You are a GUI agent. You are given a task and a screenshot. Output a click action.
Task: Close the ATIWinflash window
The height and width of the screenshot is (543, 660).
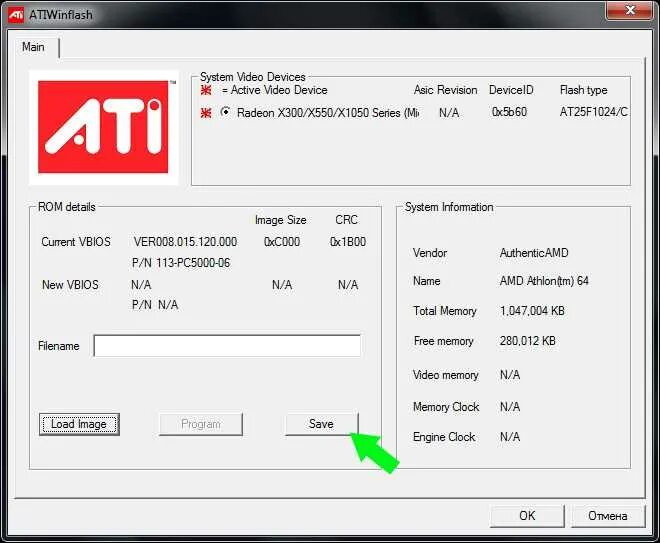[630, 10]
